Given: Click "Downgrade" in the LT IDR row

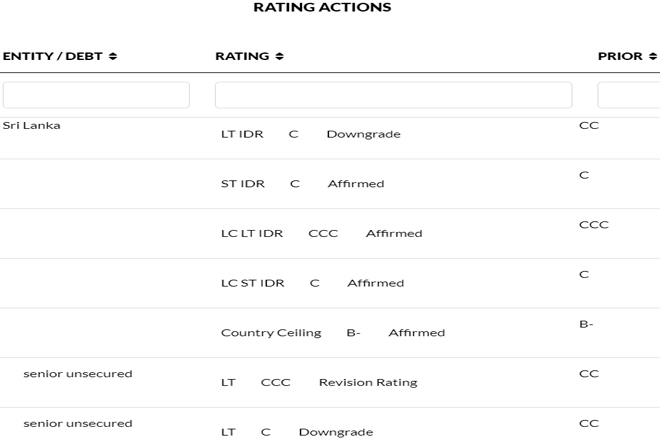Looking at the screenshot, I should tap(363, 134).
